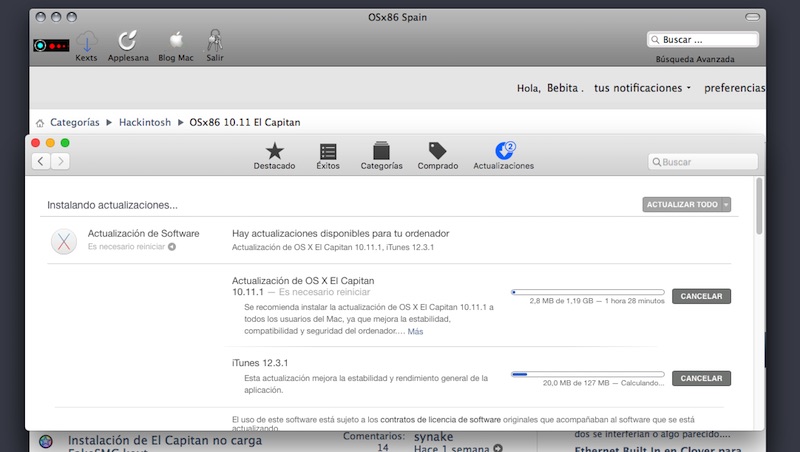Click OSx86 10.11 El Capitan breadcrumb
This screenshot has height=452, width=800.
point(245,122)
